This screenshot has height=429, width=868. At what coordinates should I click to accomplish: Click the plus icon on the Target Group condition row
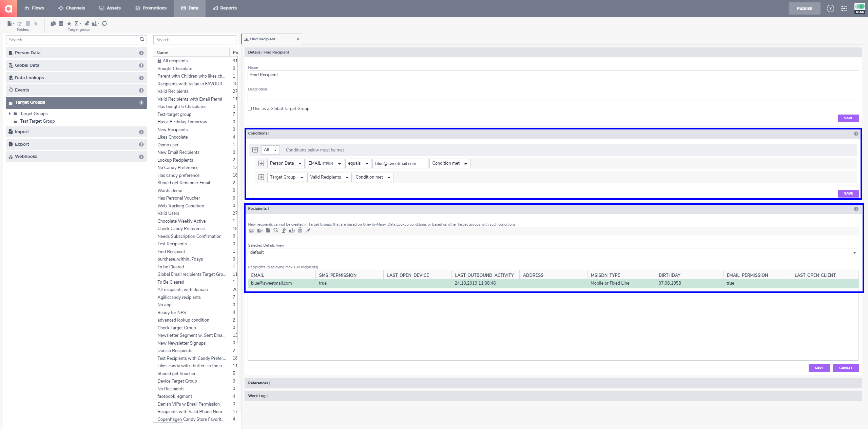tap(261, 177)
